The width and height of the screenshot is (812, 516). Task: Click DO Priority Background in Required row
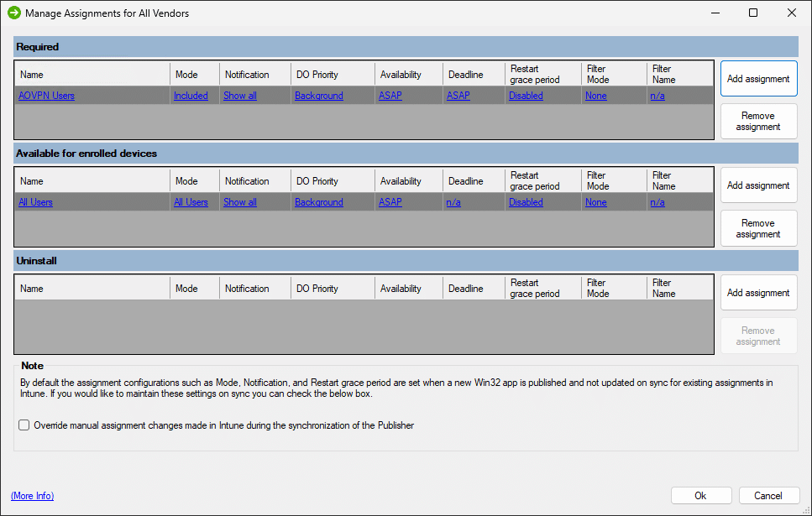tap(318, 96)
